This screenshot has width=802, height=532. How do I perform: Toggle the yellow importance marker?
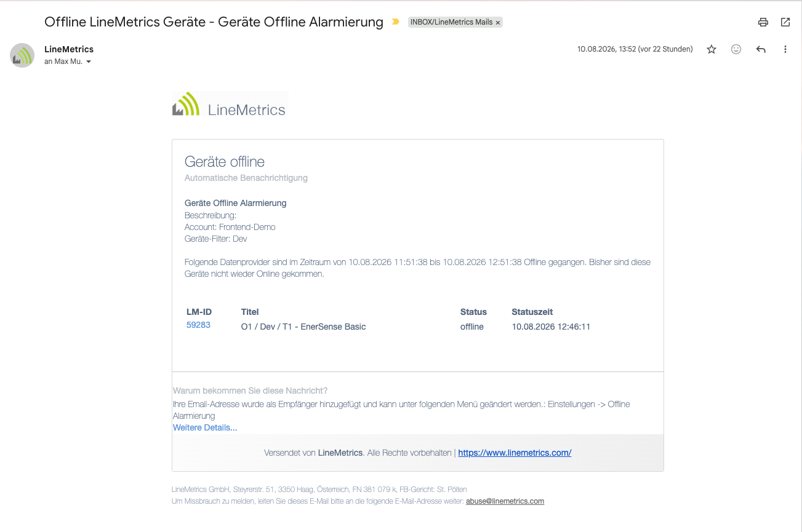coord(396,22)
